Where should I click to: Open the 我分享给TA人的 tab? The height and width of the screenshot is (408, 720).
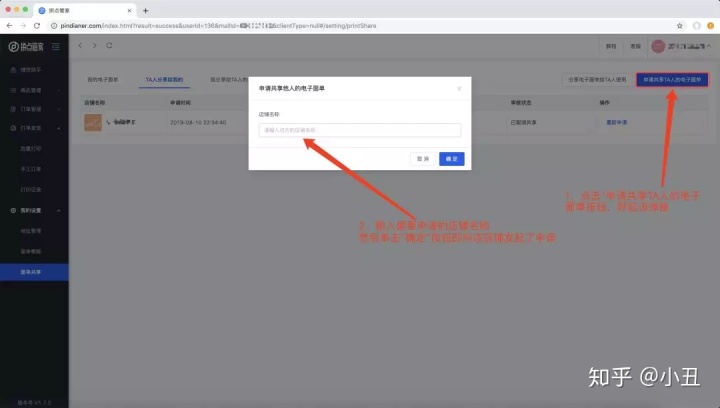(229, 79)
